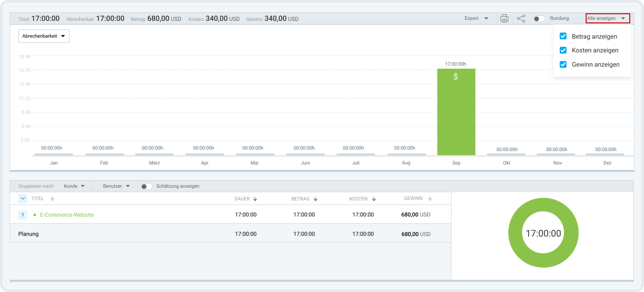Collapse all rows with the header chevron

click(x=23, y=198)
